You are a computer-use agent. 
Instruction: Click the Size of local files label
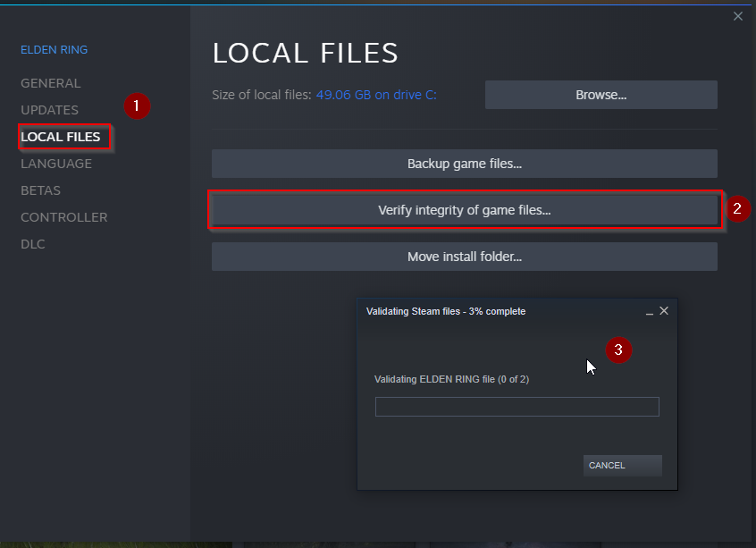tap(262, 95)
